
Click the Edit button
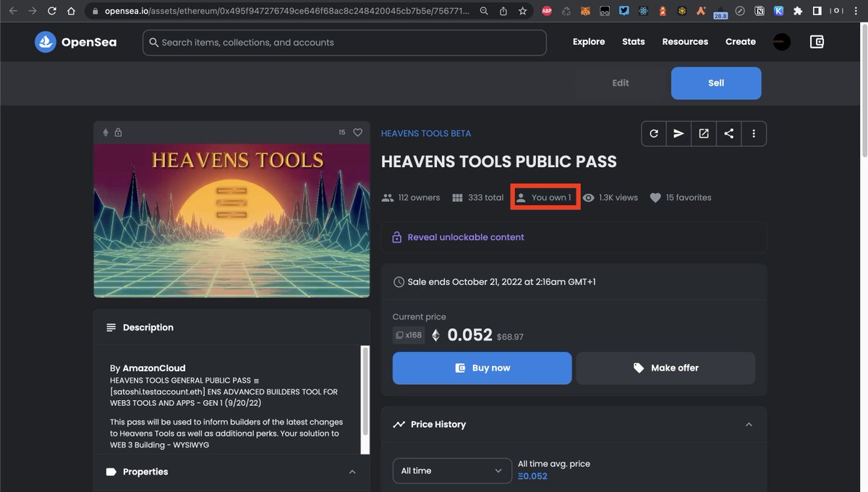click(621, 83)
